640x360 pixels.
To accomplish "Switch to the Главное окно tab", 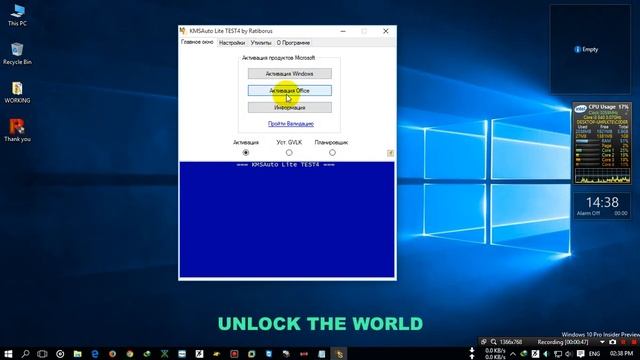I will tap(197, 42).
